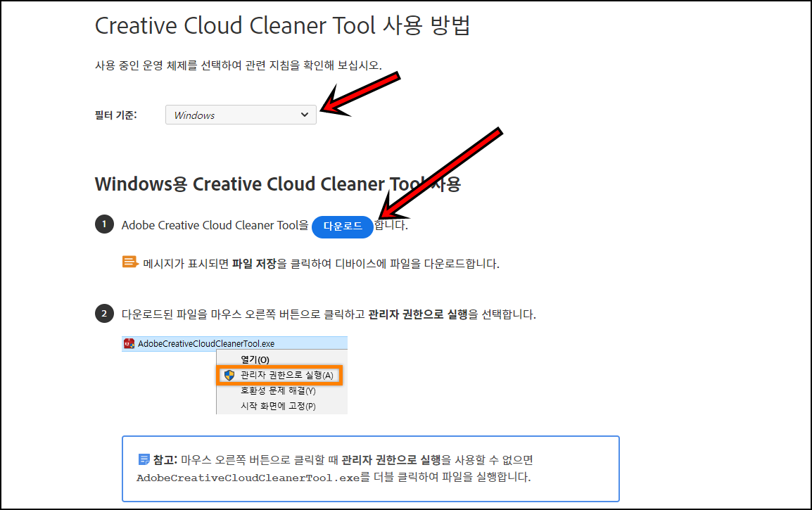The width and height of the screenshot is (812, 510).
Task: Click bold 관리자 권한으로 실행 in step 2
Action: [x=418, y=314]
